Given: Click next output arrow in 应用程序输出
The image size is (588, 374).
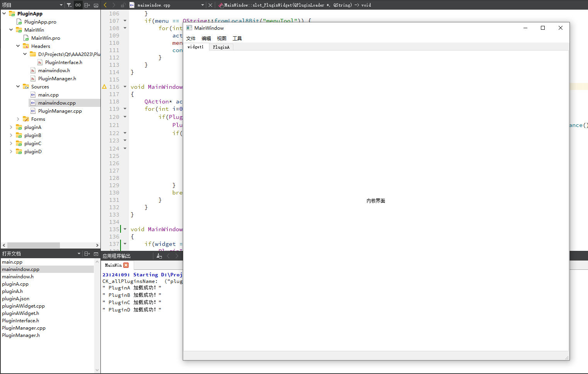Looking at the screenshot, I should 177,256.
